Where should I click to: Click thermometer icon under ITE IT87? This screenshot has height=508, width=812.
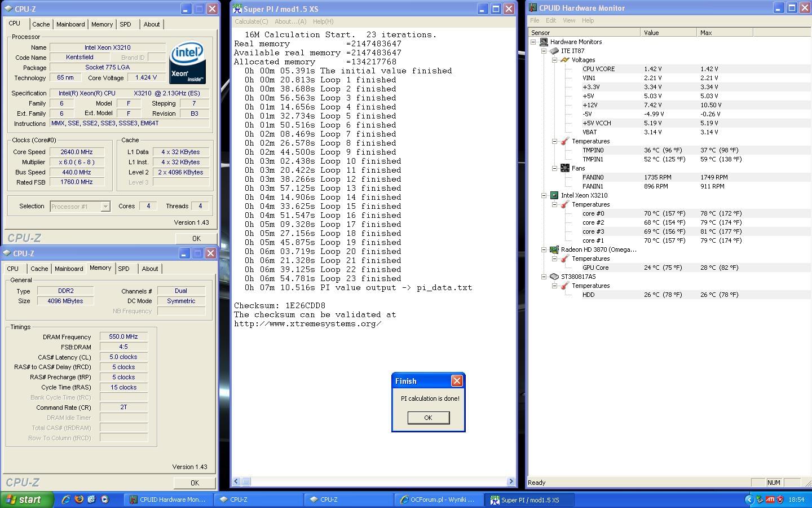coord(565,141)
